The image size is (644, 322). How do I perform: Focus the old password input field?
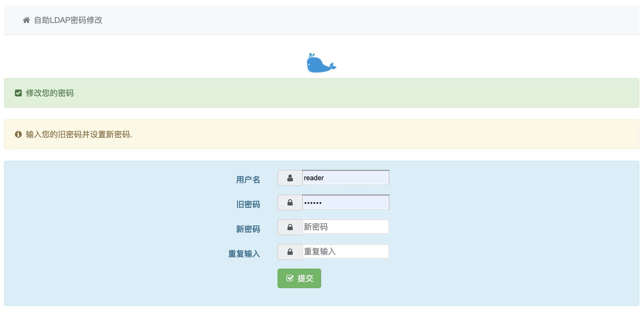click(x=346, y=202)
